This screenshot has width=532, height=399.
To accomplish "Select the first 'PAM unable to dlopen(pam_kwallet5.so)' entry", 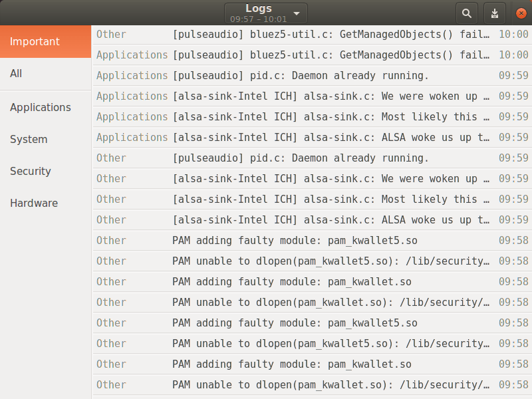I will pyautogui.click(x=313, y=261).
